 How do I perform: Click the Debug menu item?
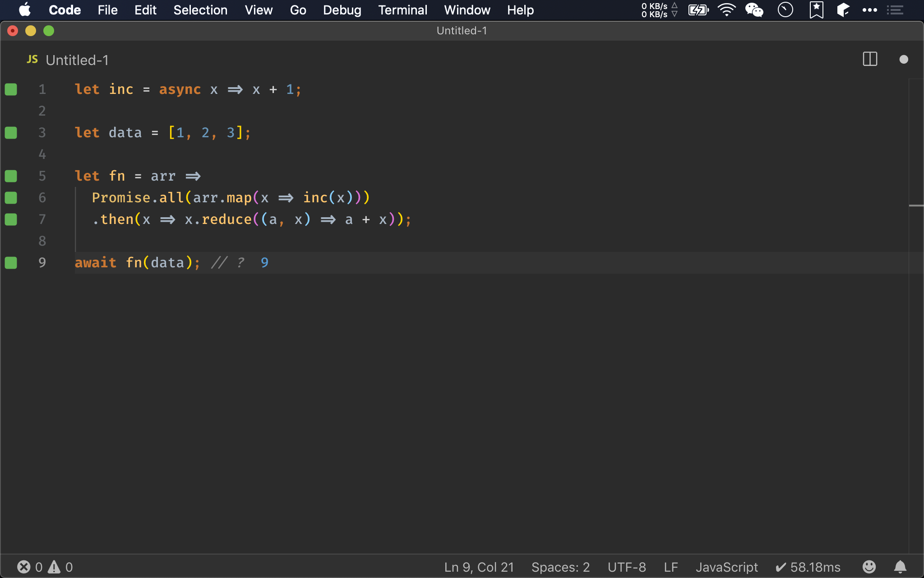click(341, 10)
